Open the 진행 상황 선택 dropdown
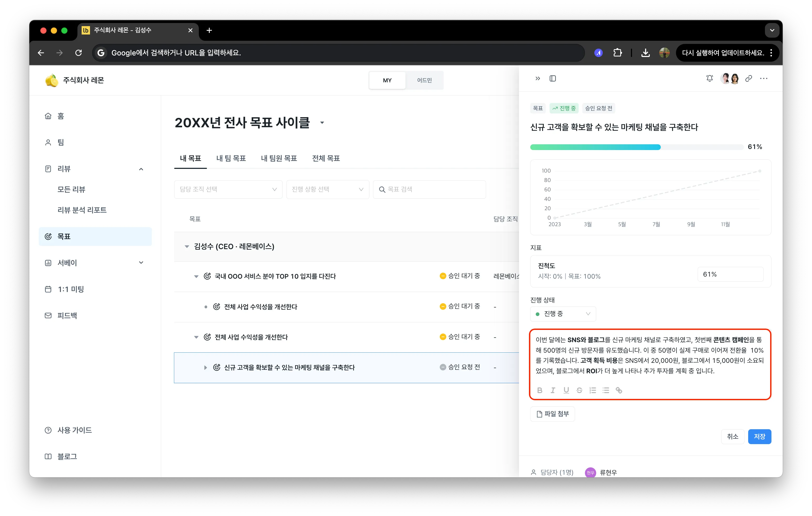812x516 pixels. pos(328,190)
